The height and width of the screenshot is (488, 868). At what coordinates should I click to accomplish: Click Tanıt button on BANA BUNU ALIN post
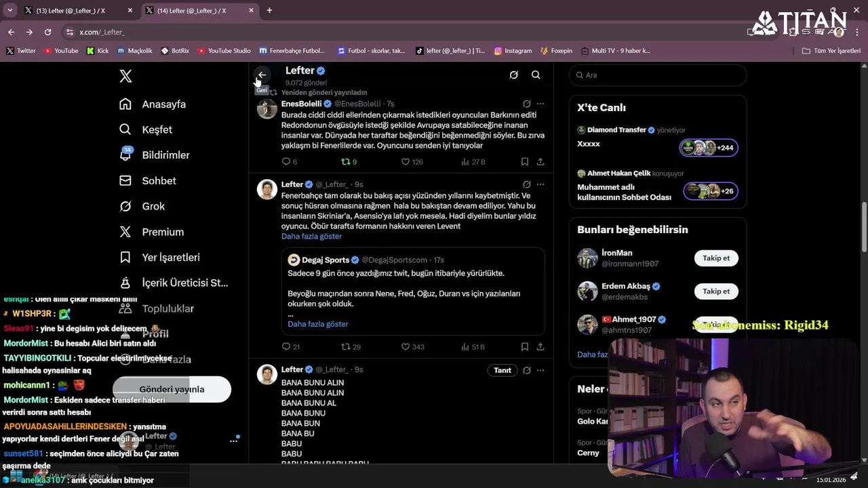click(x=502, y=370)
